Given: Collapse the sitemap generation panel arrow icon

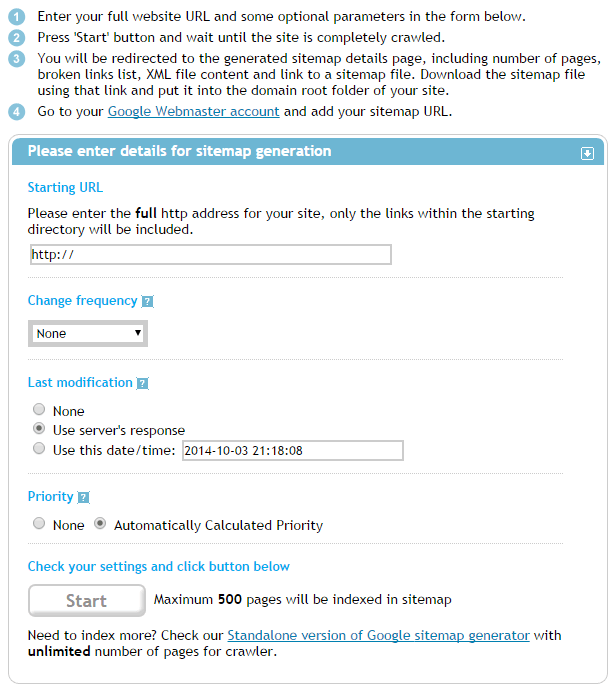Looking at the screenshot, I should [x=587, y=153].
